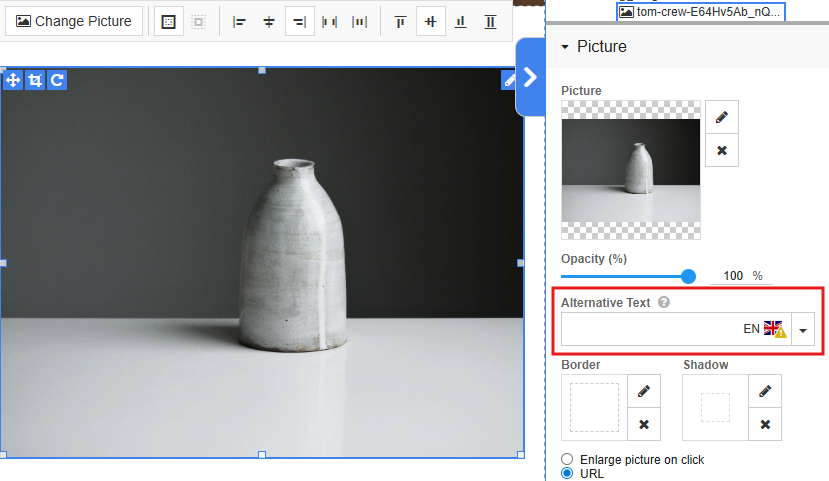The width and height of the screenshot is (829, 481).
Task: Click the pencil edit icon on image corner
Action: (x=509, y=80)
